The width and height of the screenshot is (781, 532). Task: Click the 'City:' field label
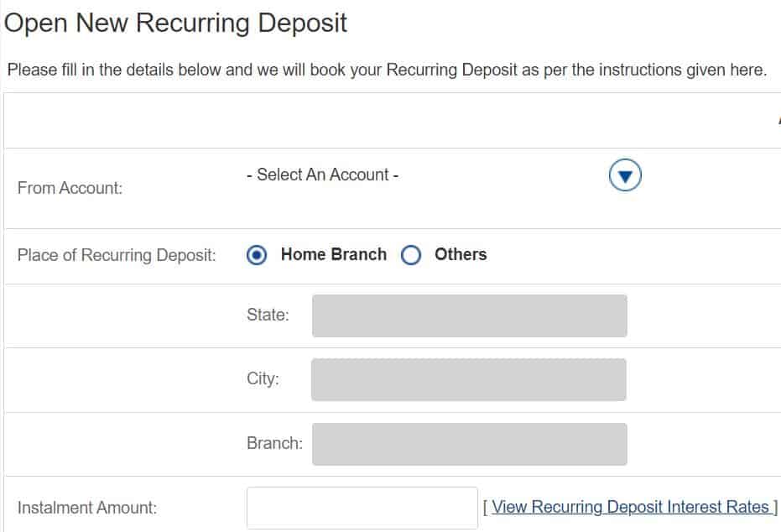coord(263,378)
